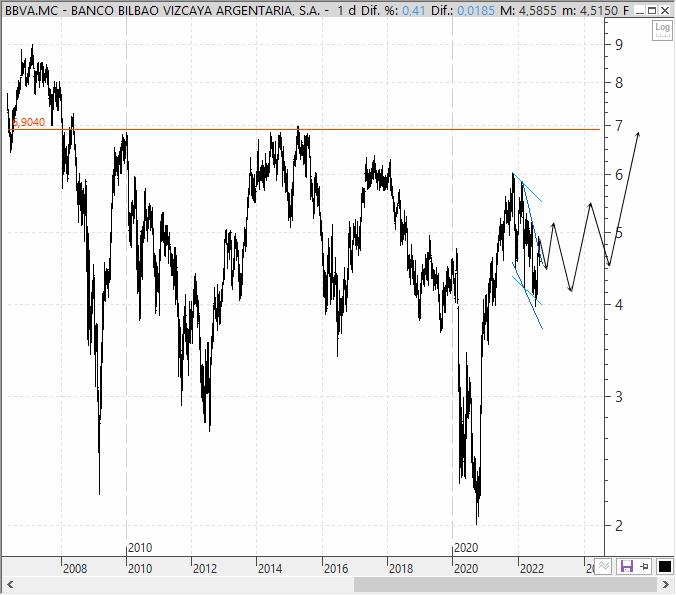Toggle the Log scale button

point(662,31)
